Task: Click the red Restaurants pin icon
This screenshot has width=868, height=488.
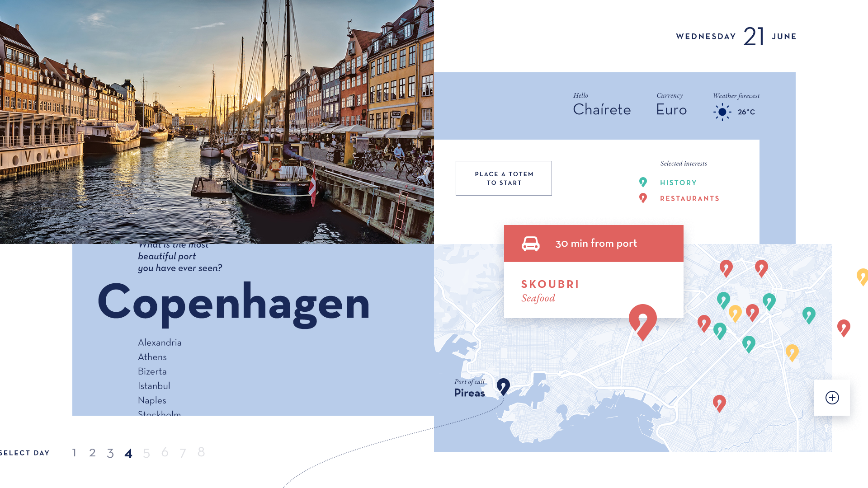Action: tap(643, 198)
